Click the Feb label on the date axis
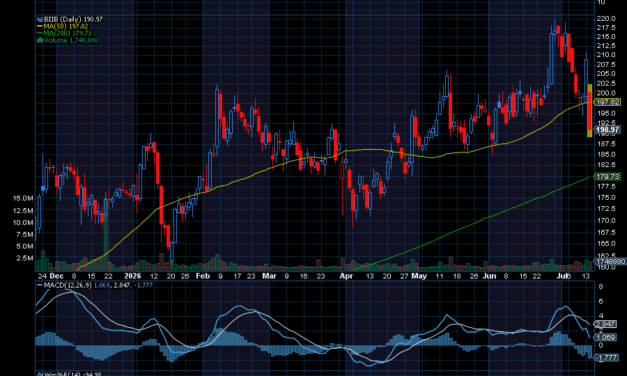Screen dimensions: 627x376 click(203, 276)
